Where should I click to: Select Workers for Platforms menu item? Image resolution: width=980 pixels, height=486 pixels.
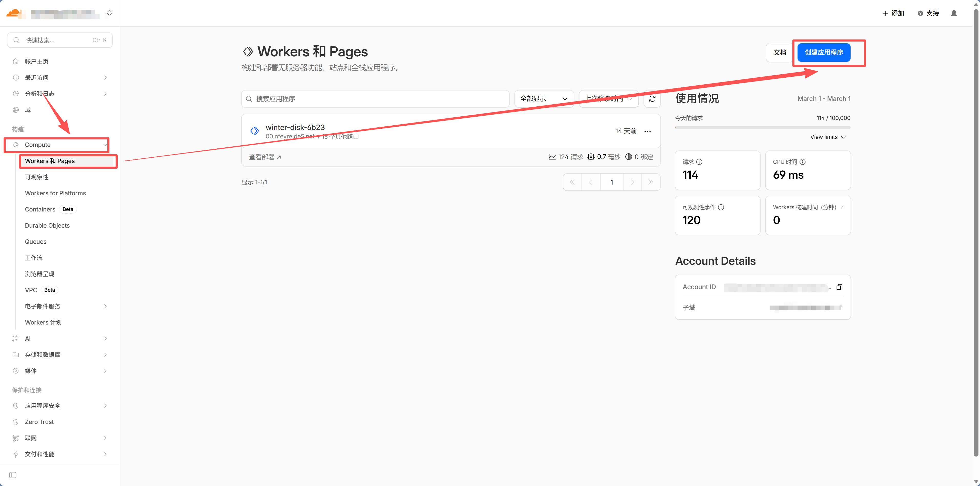(x=55, y=193)
